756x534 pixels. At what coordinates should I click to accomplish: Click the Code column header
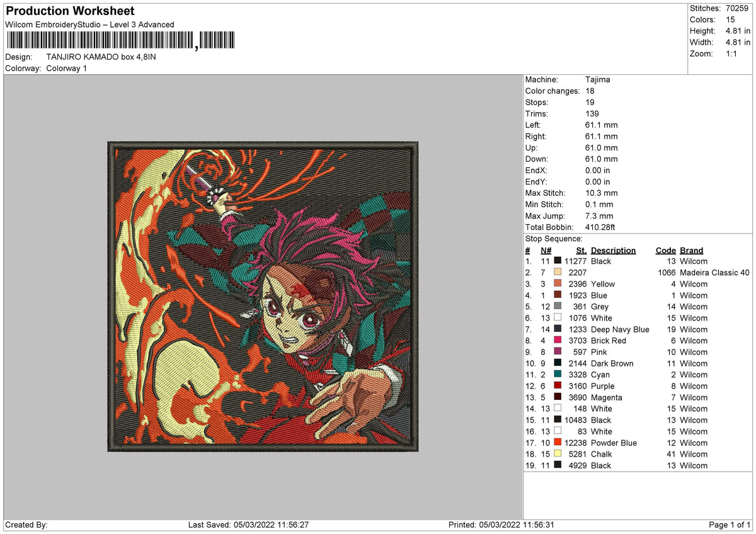point(665,250)
